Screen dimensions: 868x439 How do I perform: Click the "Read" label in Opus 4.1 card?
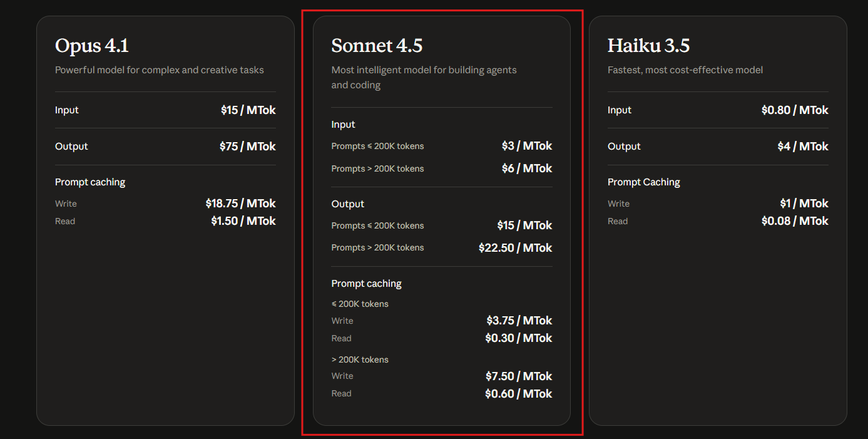click(x=65, y=221)
